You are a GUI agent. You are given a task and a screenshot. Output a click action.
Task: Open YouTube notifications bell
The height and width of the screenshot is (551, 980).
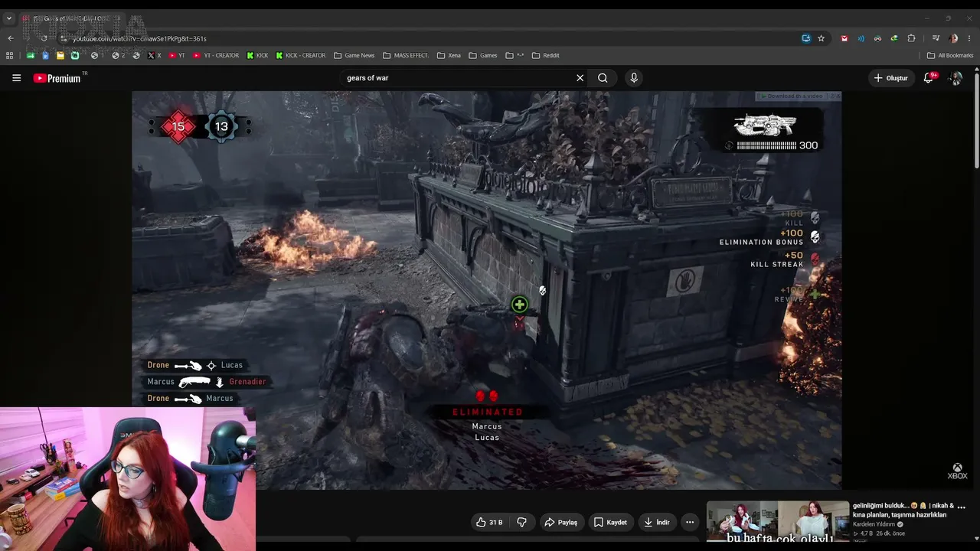(929, 78)
